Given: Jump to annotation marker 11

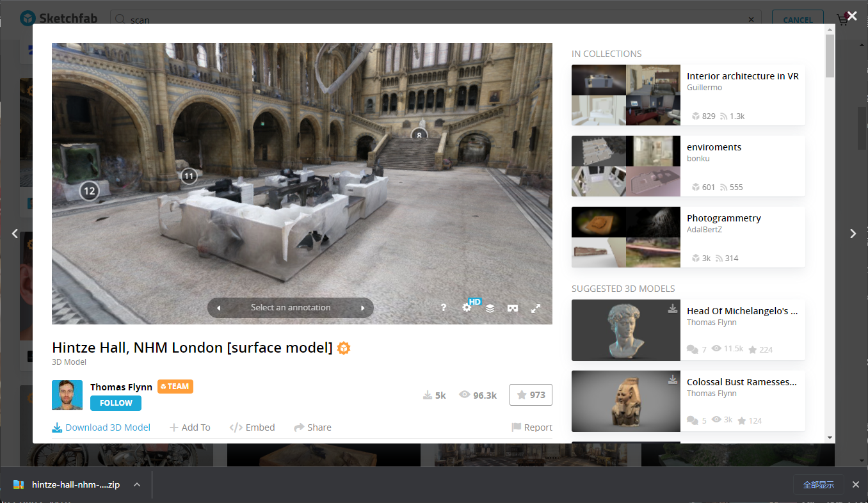Looking at the screenshot, I should (188, 176).
